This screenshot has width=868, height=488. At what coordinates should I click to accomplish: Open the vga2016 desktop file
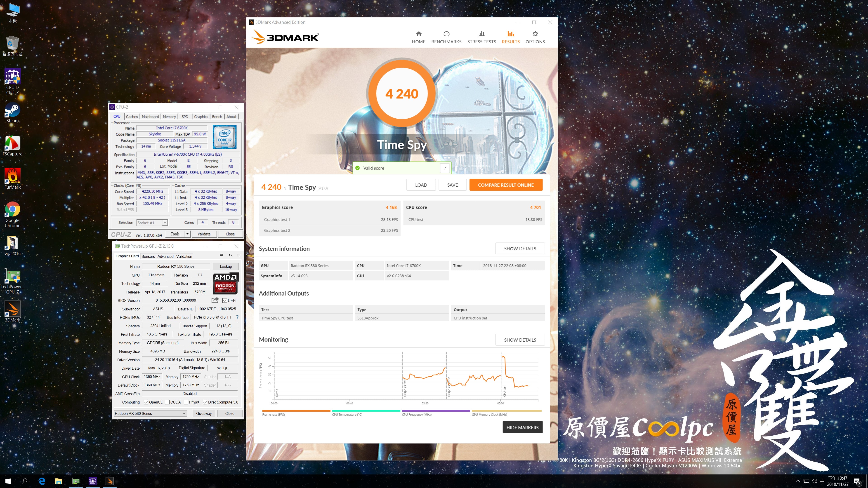coord(12,246)
